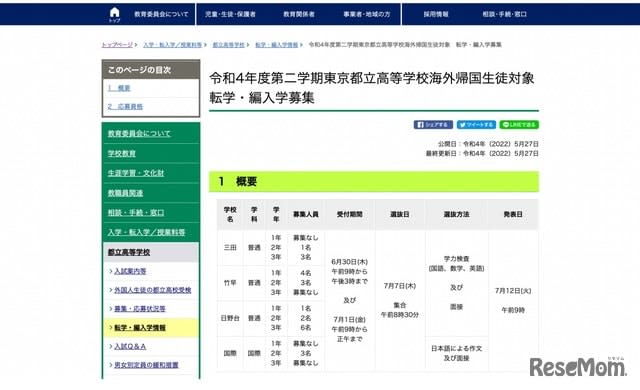Select the '1 概要' section heading
The image size is (640, 390).
374,182
